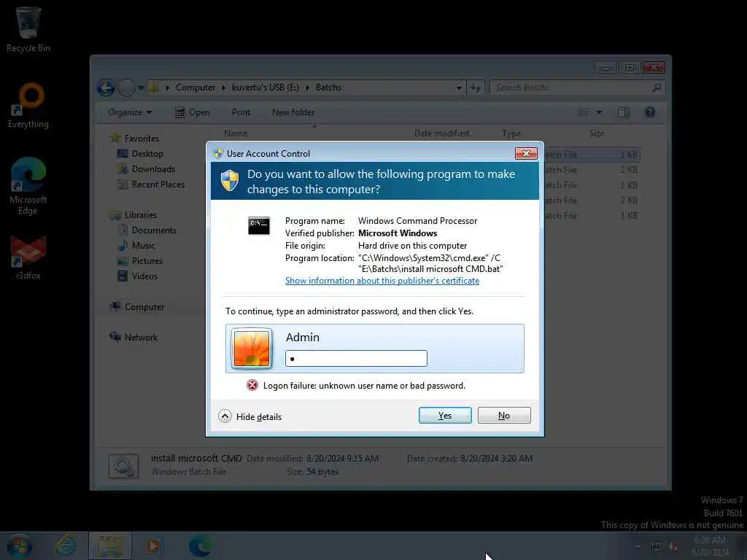This screenshot has width=747, height=560.
Task: Collapse the dialog with Hide details
Action: (250, 416)
